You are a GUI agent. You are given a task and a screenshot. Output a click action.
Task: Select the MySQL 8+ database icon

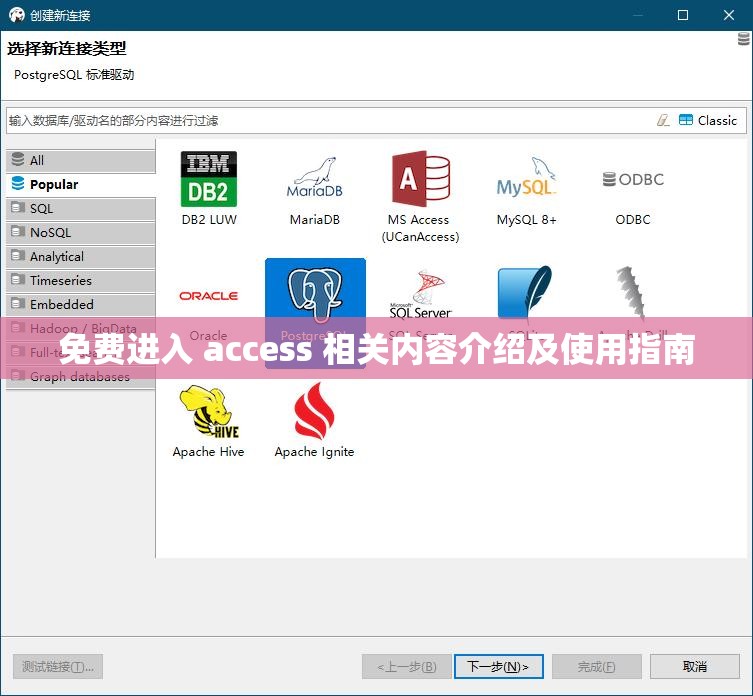526,177
